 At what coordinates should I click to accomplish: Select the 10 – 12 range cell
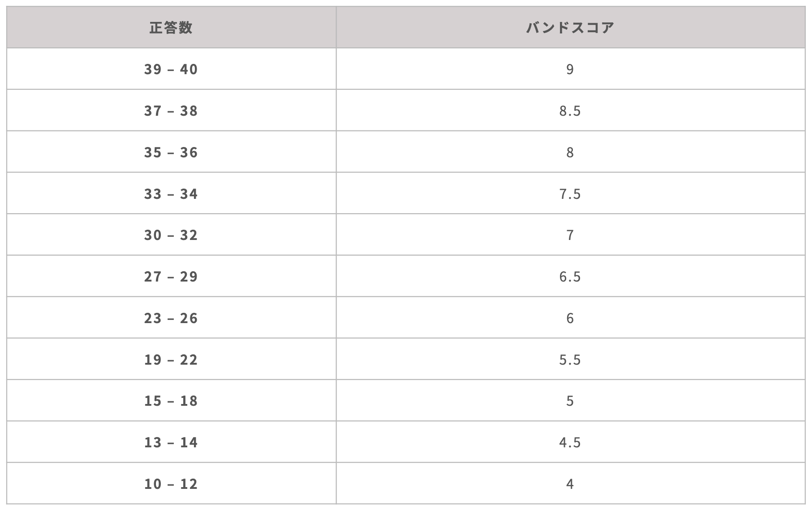[x=171, y=484]
